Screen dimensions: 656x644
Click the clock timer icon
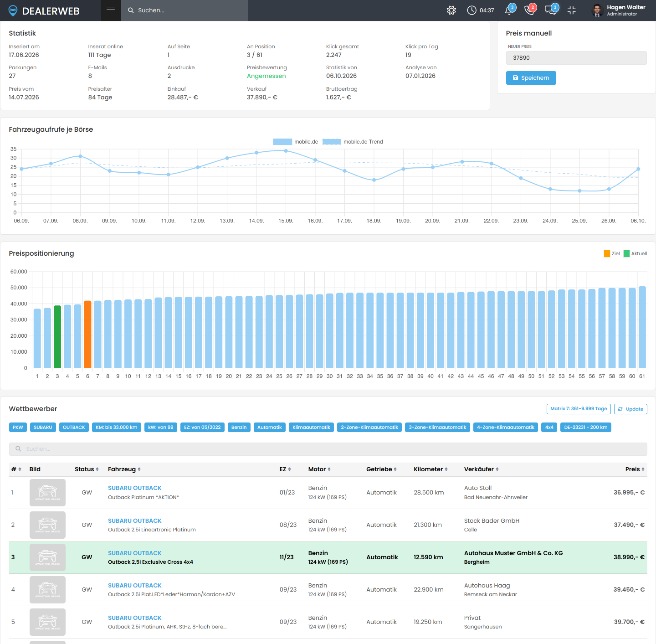471,10
